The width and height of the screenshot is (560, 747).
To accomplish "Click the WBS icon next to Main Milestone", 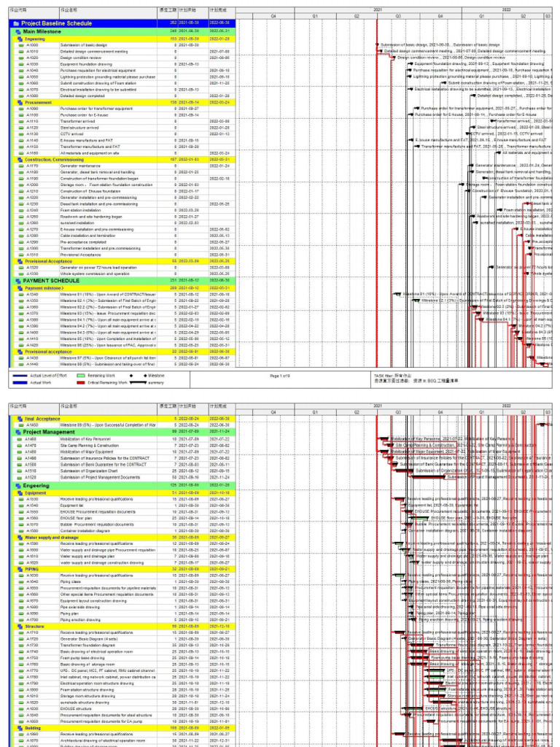I will coord(18,32).
